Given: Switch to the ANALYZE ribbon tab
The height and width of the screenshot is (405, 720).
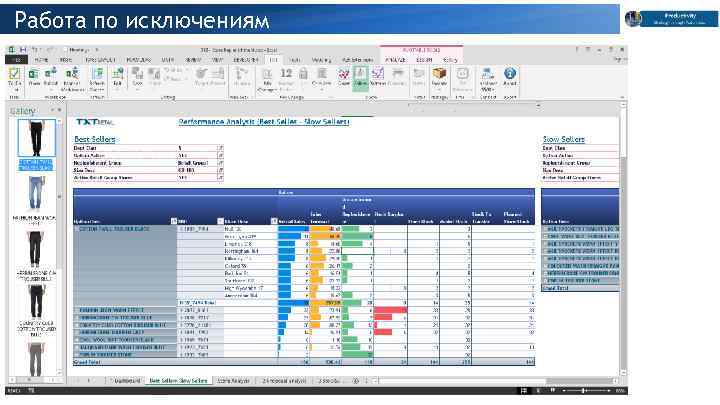Looking at the screenshot, I should click(x=395, y=60).
